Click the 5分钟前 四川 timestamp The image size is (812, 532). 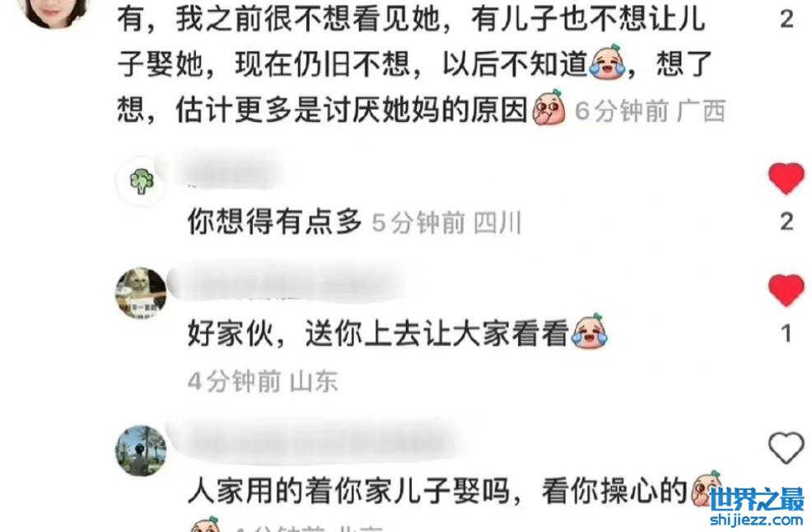point(446,222)
